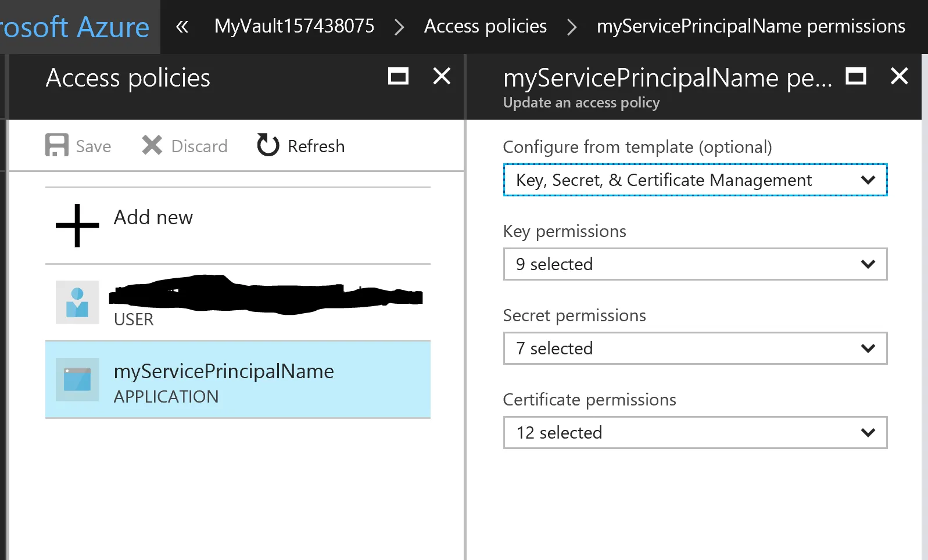Select myServicePrincipalName permissions breadcrumb
This screenshot has width=928, height=560.
coord(751,27)
